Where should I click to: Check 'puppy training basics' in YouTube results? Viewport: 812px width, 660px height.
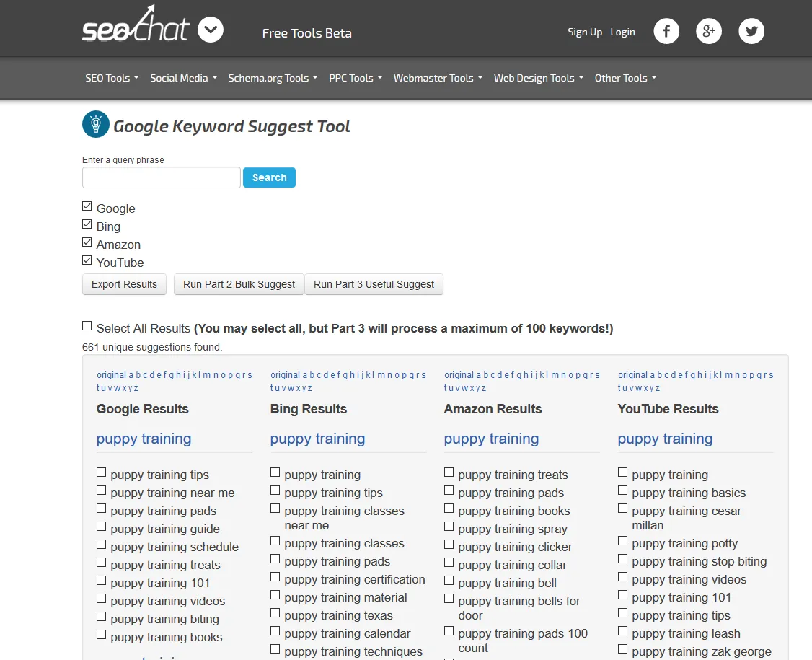[622, 490]
